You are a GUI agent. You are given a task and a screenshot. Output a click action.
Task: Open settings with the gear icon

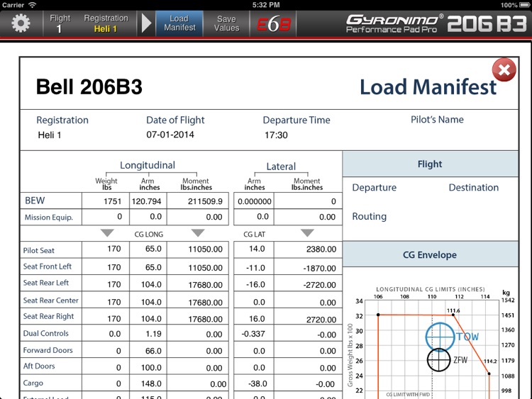[x=21, y=23]
